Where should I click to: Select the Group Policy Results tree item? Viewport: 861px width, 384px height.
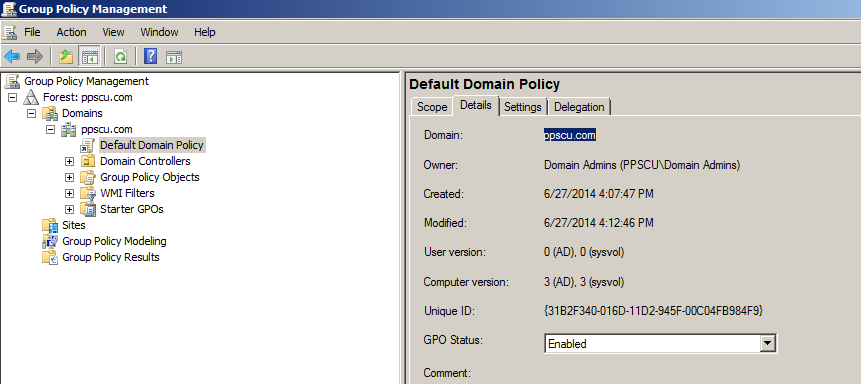[x=110, y=257]
